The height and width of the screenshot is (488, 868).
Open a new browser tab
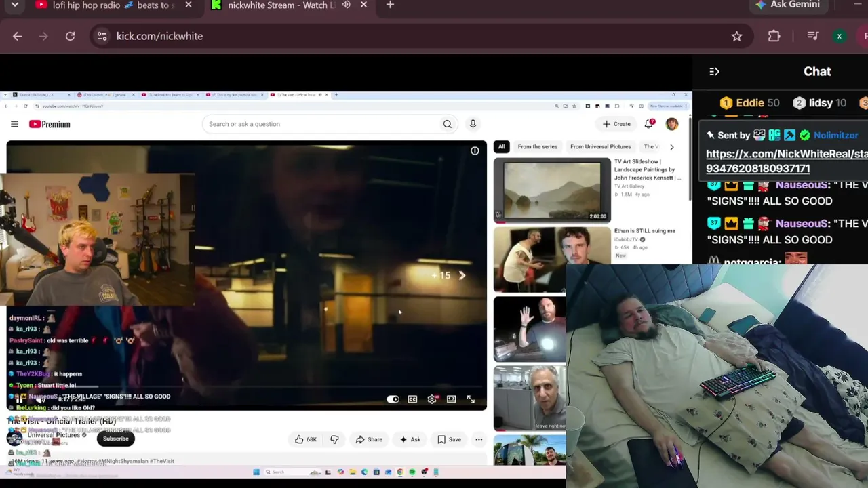(390, 5)
